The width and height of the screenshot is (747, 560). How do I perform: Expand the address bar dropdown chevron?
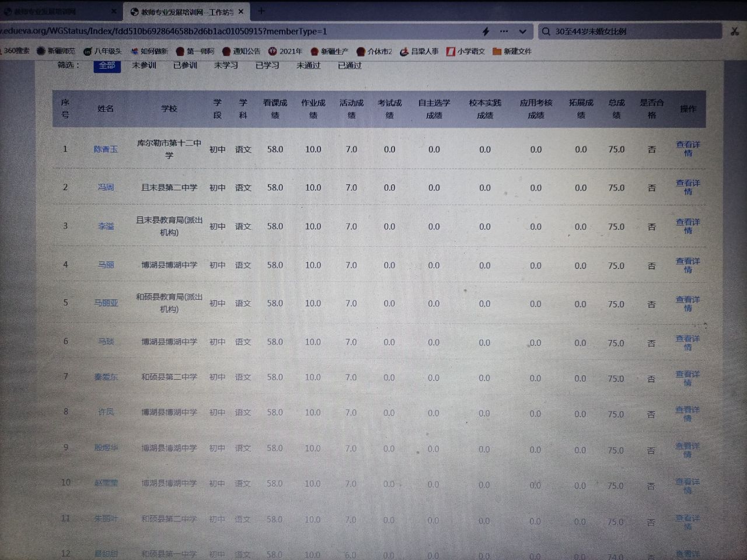click(x=523, y=32)
